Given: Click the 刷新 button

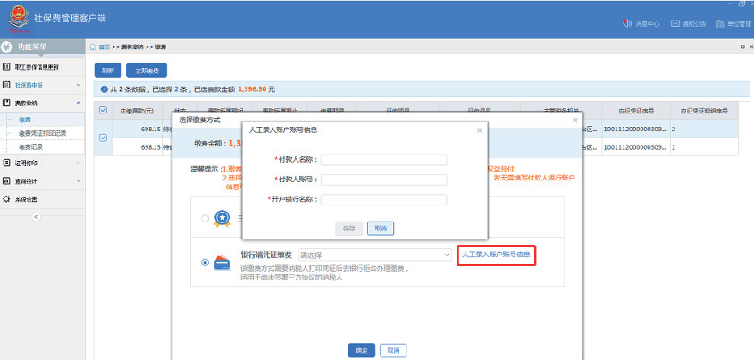Looking at the screenshot, I should click(x=108, y=70).
